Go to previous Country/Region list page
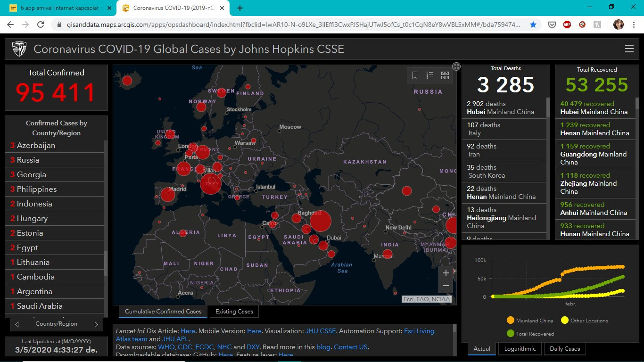644x362 pixels. 17,324
